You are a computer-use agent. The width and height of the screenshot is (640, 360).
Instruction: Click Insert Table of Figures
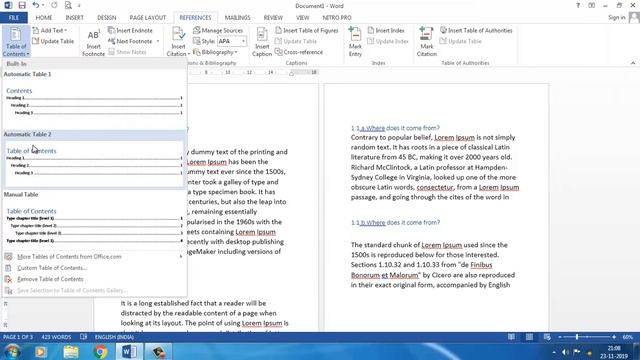[307, 31]
